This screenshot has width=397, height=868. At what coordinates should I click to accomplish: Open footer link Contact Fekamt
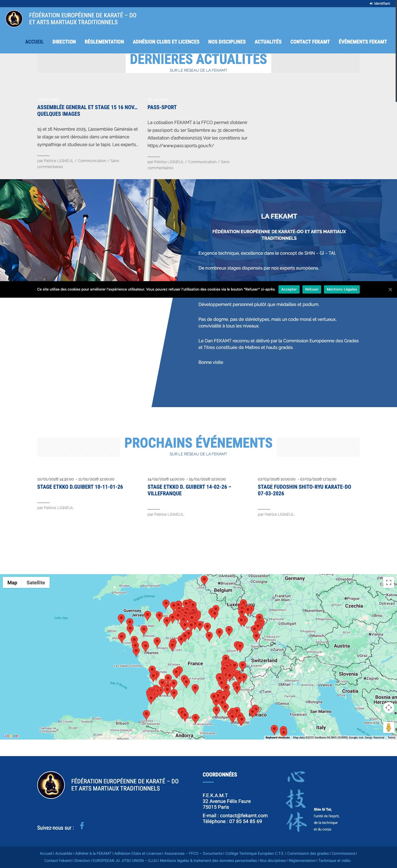click(58, 861)
